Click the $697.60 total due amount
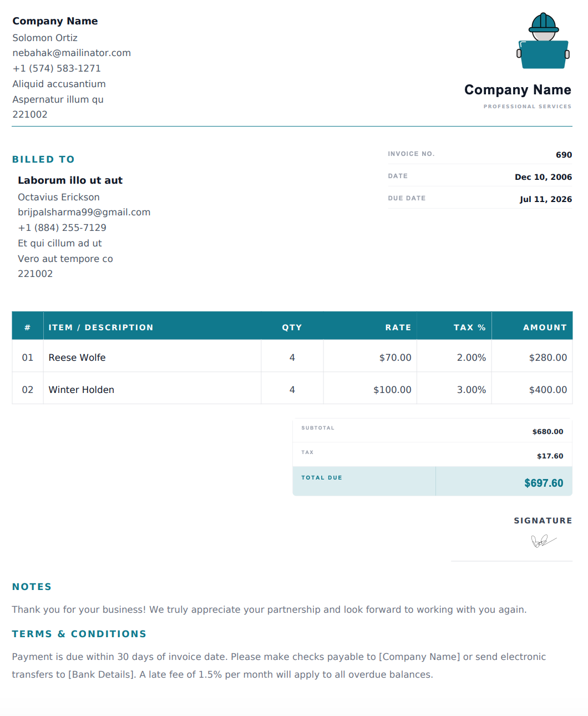 pos(544,483)
